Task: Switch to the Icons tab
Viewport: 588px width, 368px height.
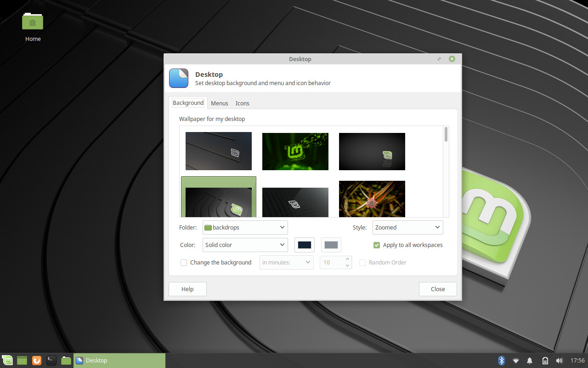Action: point(242,103)
